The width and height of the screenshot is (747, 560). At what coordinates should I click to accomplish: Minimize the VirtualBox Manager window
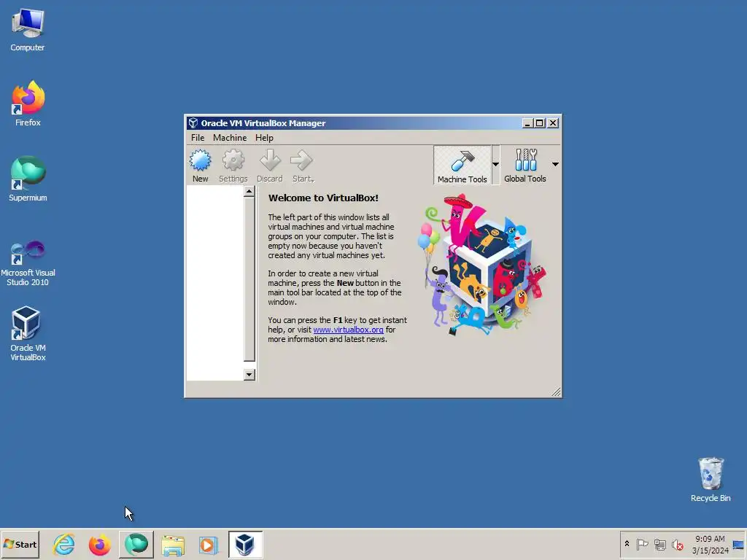click(527, 122)
